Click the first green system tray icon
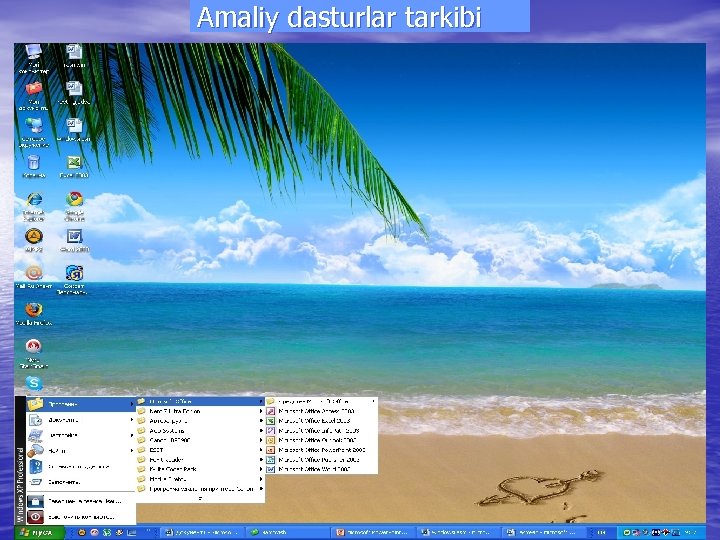 point(627,533)
